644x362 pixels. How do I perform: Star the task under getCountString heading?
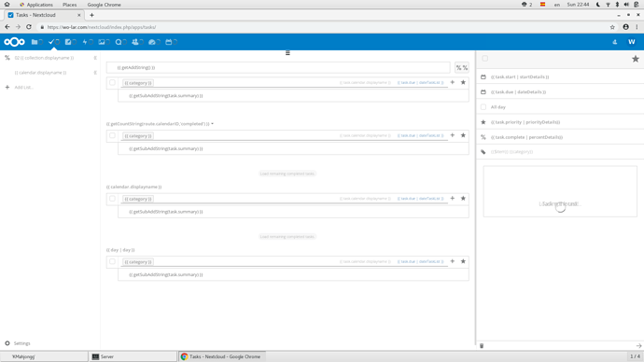tap(463, 135)
